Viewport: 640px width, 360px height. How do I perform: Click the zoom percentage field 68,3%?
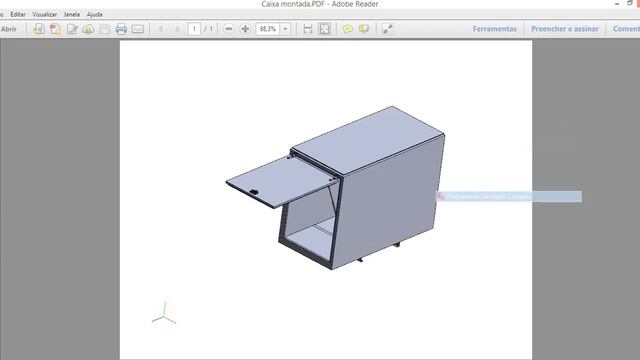268,29
